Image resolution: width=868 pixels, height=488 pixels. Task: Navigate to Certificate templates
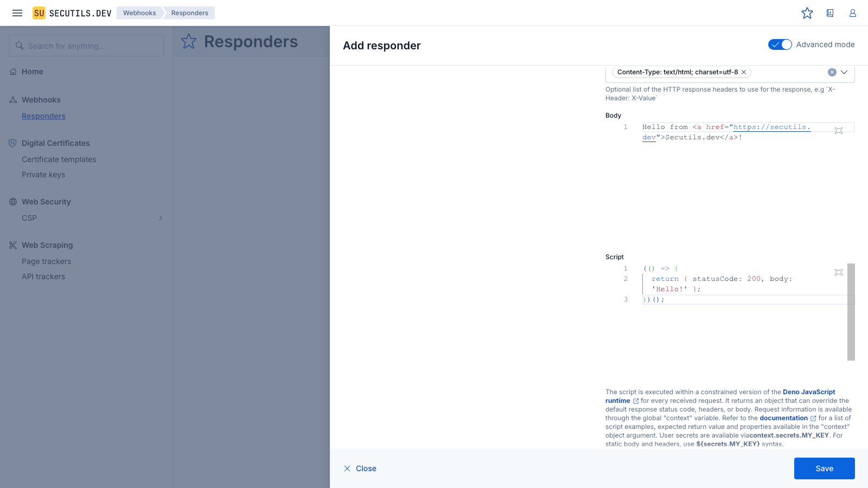click(59, 159)
